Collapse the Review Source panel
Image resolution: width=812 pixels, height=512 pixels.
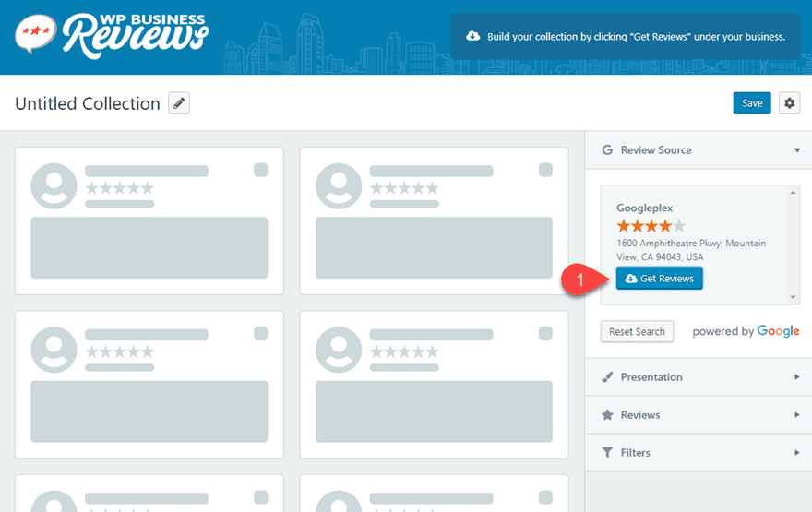tap(699, 150)
